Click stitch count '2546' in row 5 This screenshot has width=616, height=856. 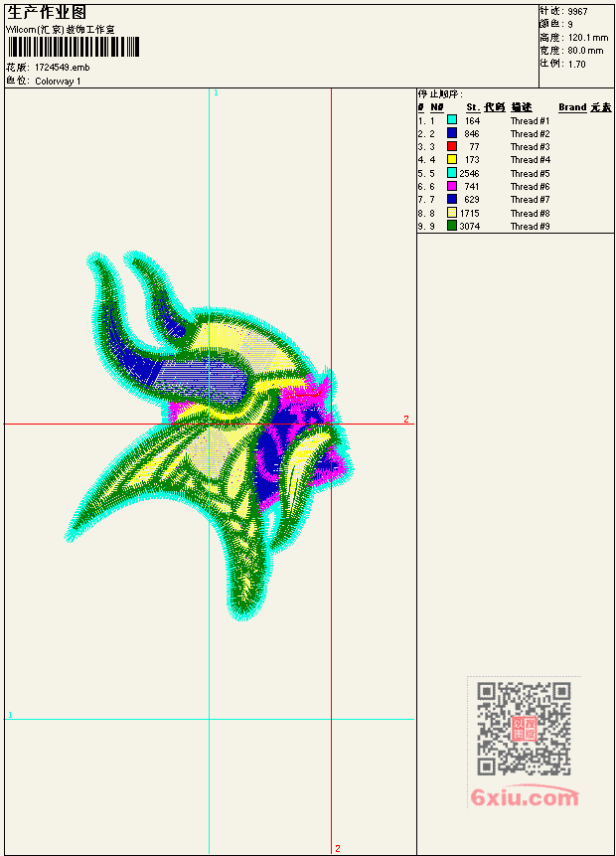click(469, 174)
